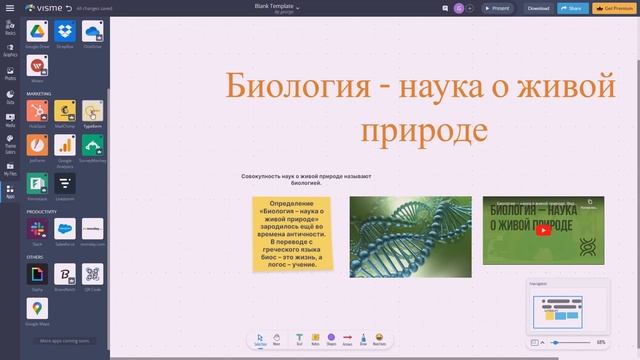Open the black filter-lines app tile
Screen dimensions: 640x360
pyautogui.click(x=65, y=183)
